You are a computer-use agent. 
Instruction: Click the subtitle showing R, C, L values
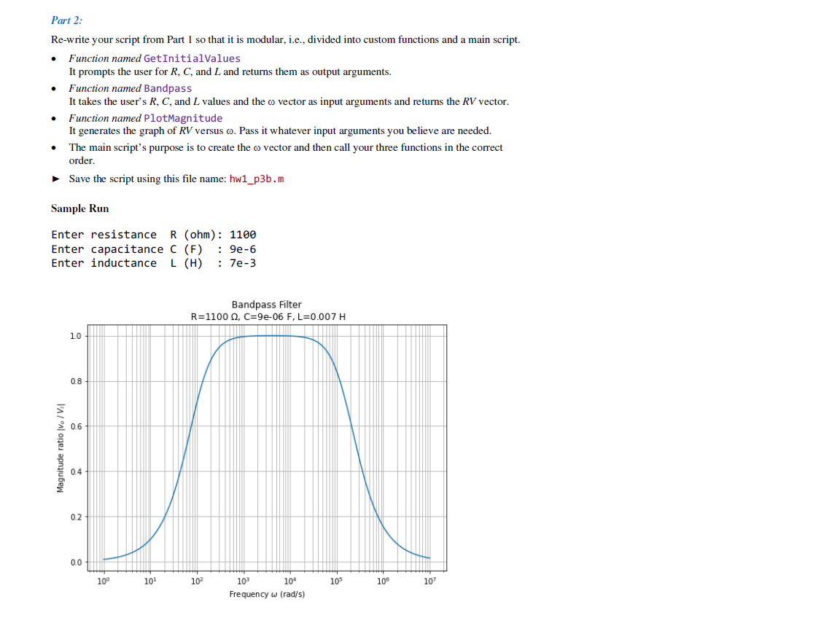pyautogui.click(x=267, y=316)
